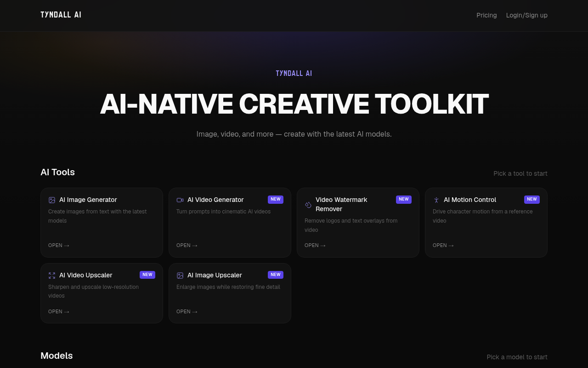Select the AI Video Upscaler title

click(x=86, y=275)
